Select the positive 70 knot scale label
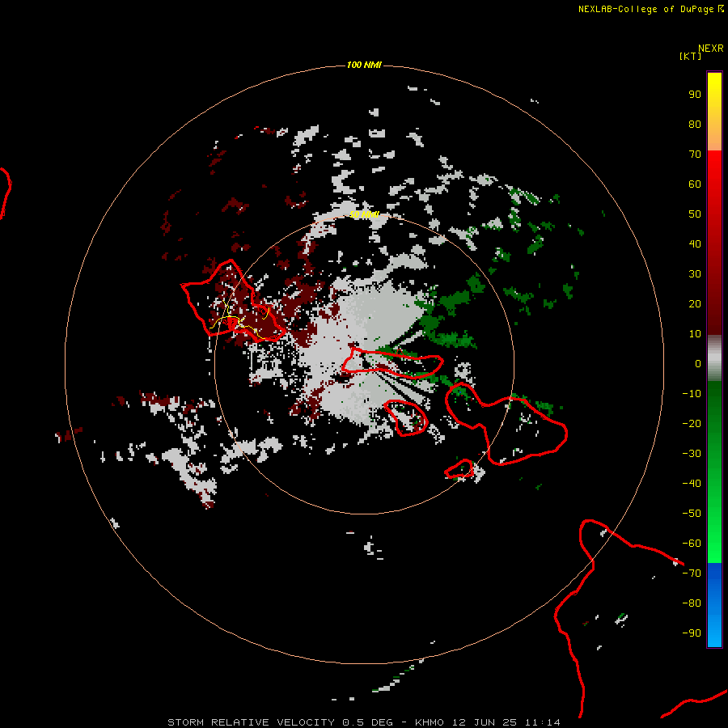Image resolution: width=728 pixels, height=728 pixels. pos(695,154)
